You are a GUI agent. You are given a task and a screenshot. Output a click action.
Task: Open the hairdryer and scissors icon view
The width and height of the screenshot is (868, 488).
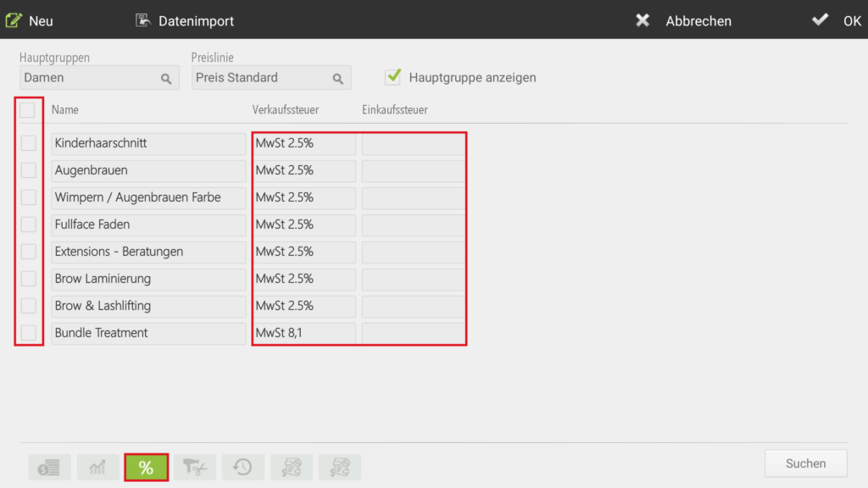pyautogui.click(x=195, y=468)
